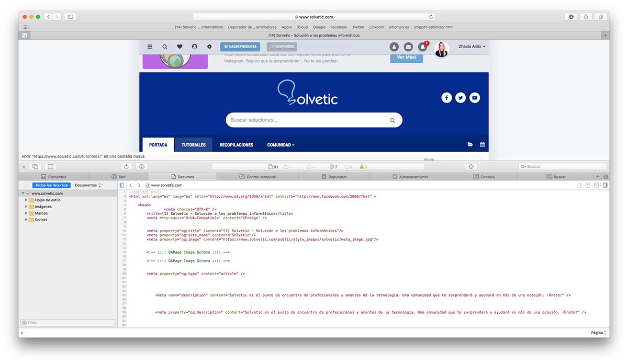Click the calendar icon in the nav bar
Screen dimensions: 628x364
pos(483,144)
